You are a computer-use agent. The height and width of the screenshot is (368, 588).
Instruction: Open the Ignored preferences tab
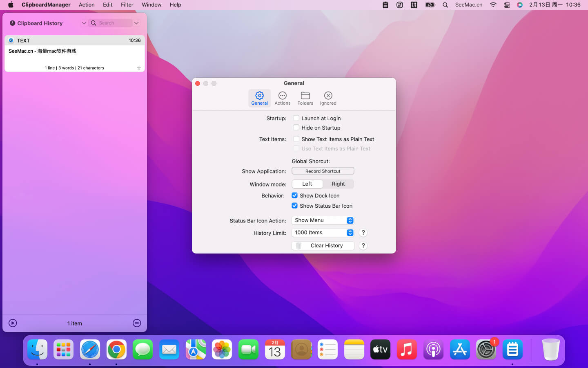tap(328, 98)
